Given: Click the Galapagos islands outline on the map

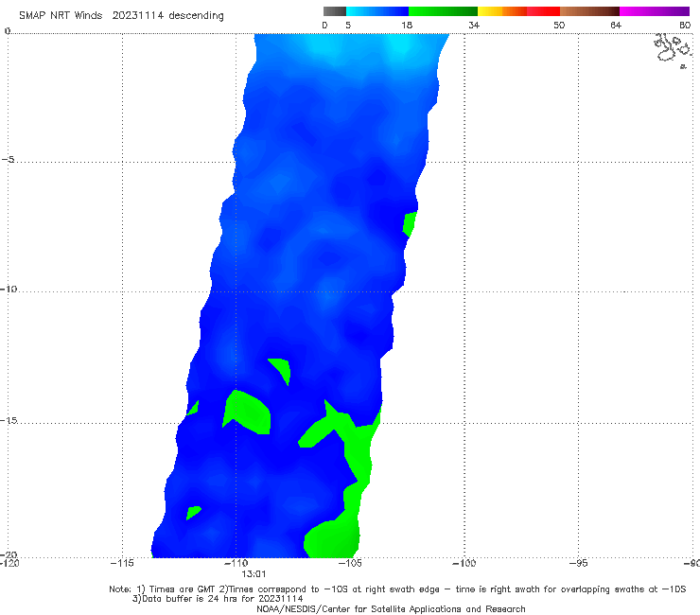Looking at the screenshot, I should click(x=673, y=49).
